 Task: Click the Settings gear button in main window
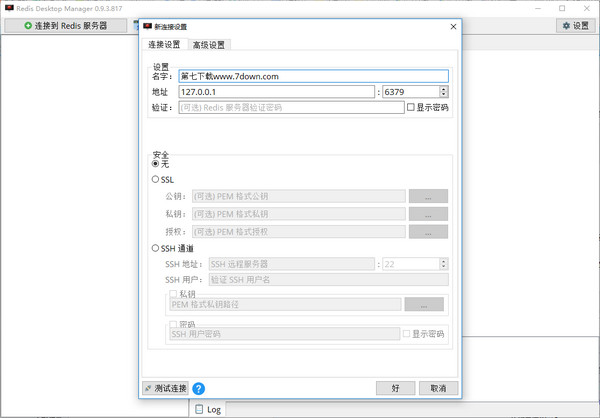coord(575,26)
